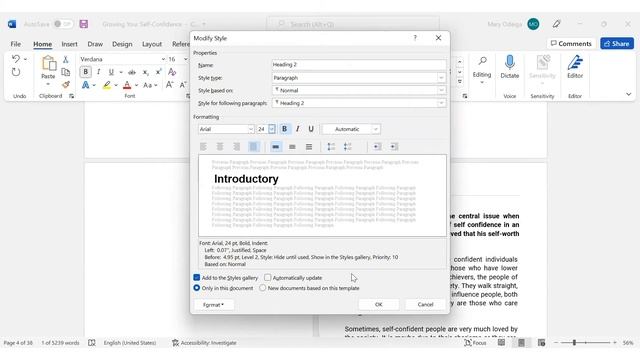Click Decrease Indent icon in dialog
This screenshot has height=360, width=640.
click(x=378, y=147)
